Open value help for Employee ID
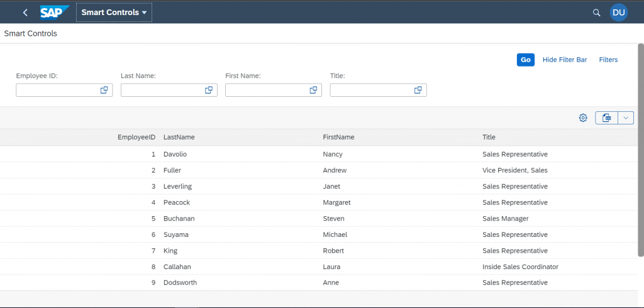This screenshot has width=644, height=308. click(x=104, y=91)
